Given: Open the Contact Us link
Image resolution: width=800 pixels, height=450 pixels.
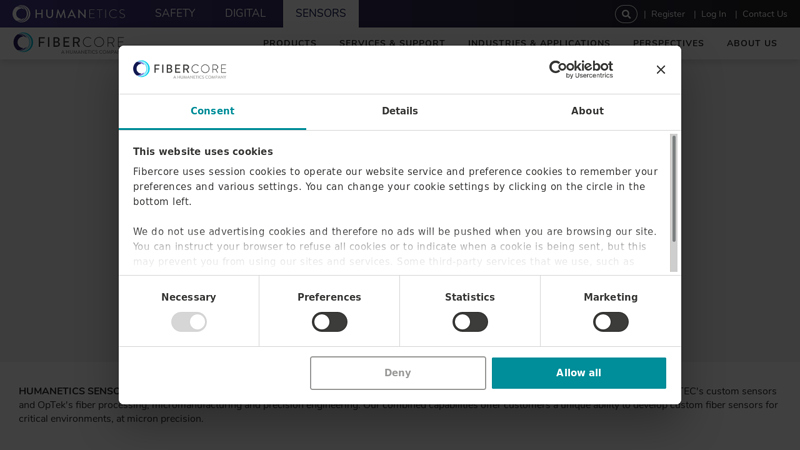Looking at the screenshot, I should click(764, 14).
